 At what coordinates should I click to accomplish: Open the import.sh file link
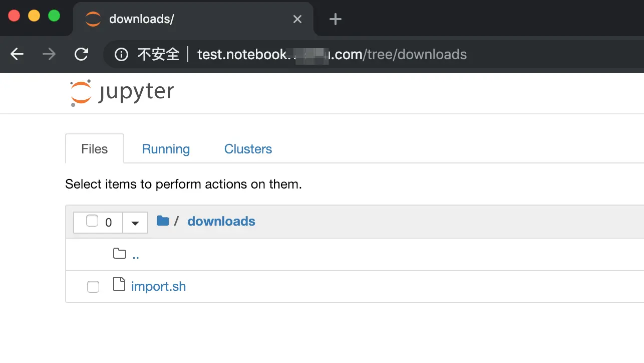pos(158,287)
